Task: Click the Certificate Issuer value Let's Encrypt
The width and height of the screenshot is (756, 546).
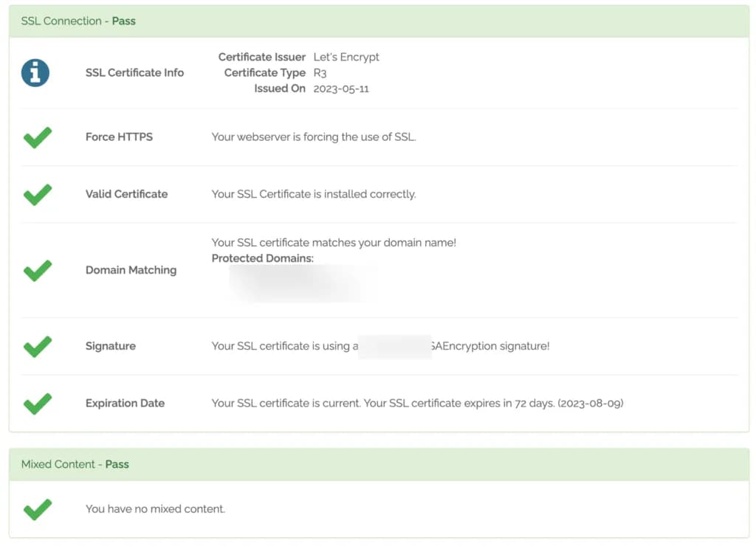Action: coord(347,57)
